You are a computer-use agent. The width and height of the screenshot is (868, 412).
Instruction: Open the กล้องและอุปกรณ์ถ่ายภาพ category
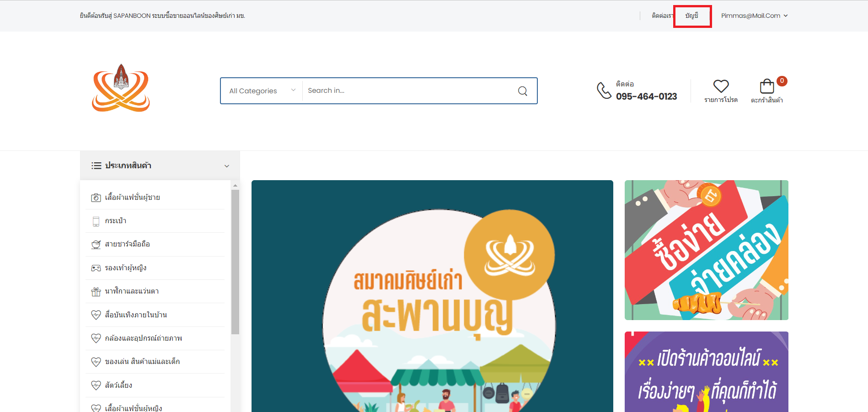pos(143,338)
